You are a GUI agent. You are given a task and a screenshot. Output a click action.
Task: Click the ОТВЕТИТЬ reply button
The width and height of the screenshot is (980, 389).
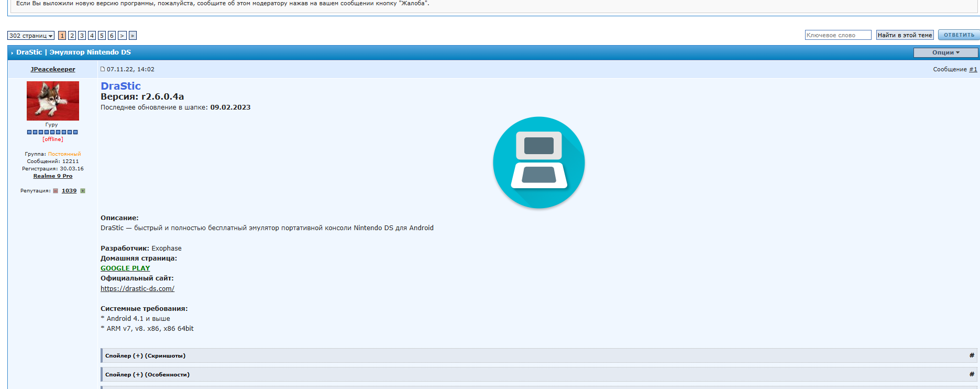pos(959,35)
